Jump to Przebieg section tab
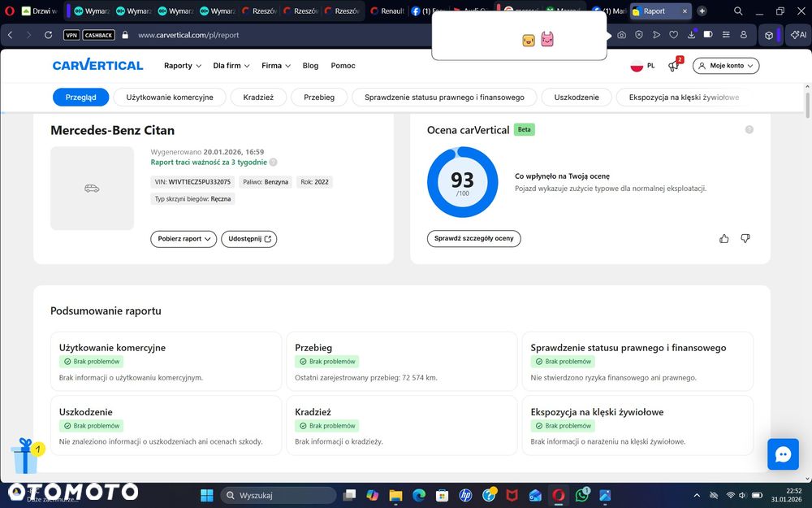This screenshot has height=508, width=812. (319, 97)
